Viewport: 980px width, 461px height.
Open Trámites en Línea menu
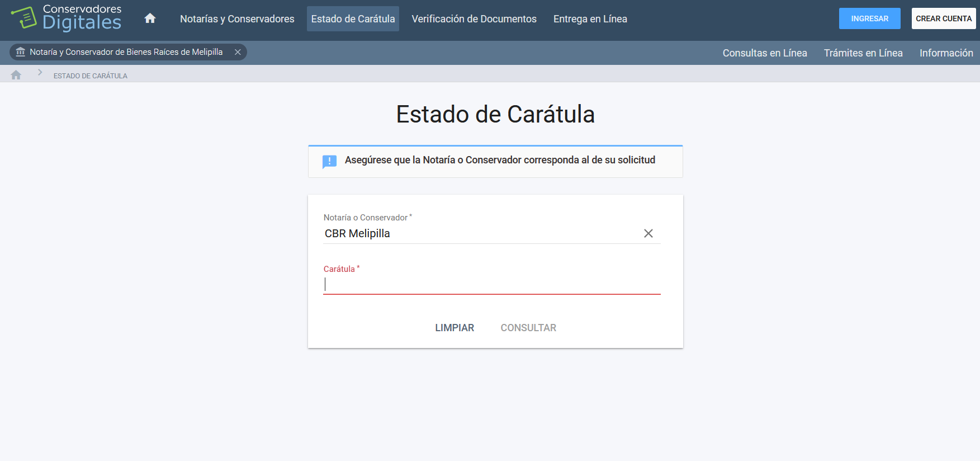(863, 53)
